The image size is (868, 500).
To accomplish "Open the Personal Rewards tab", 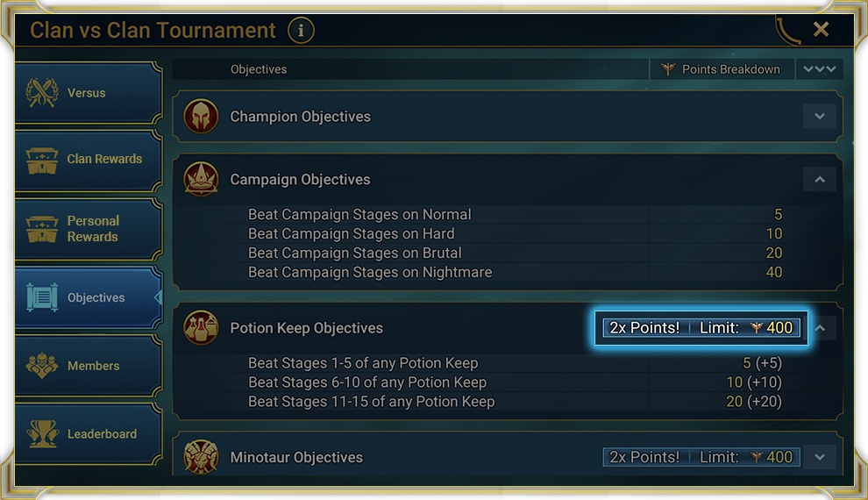I will 88,229.
